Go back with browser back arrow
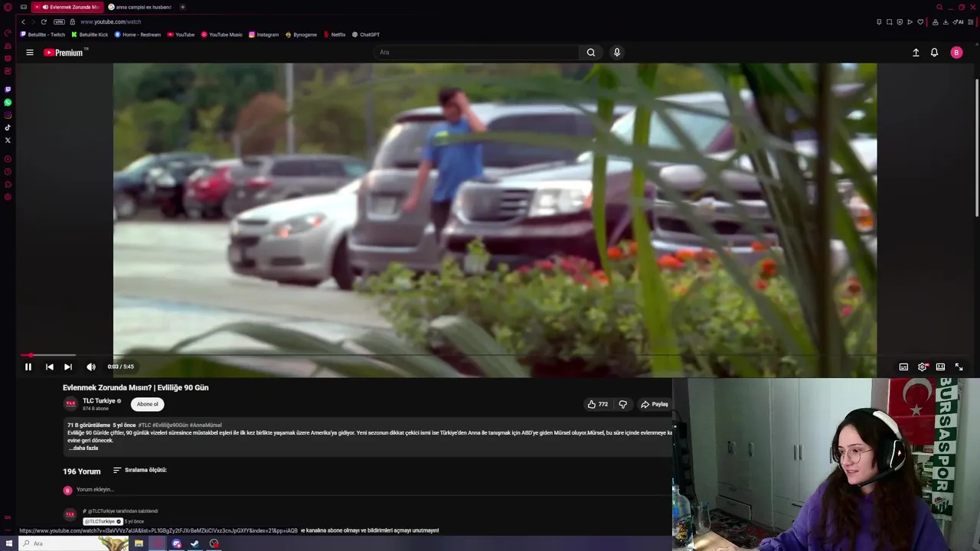 click(23, 22)
